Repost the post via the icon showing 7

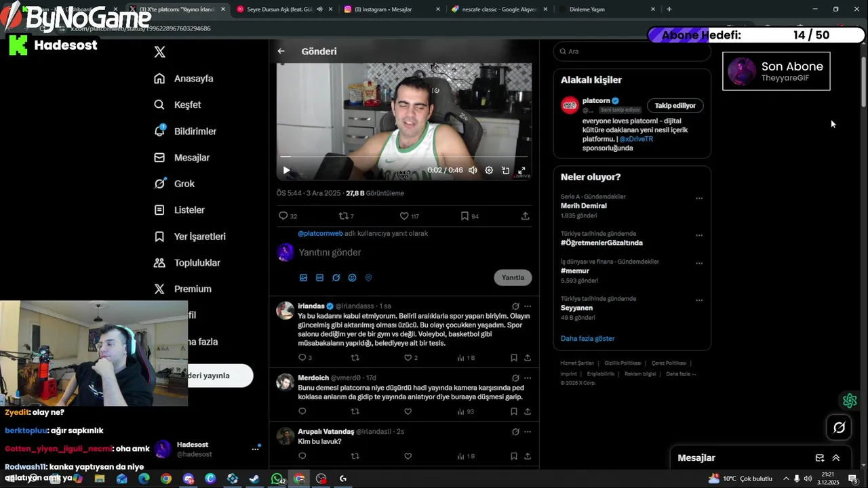click(x=347, y=216)
